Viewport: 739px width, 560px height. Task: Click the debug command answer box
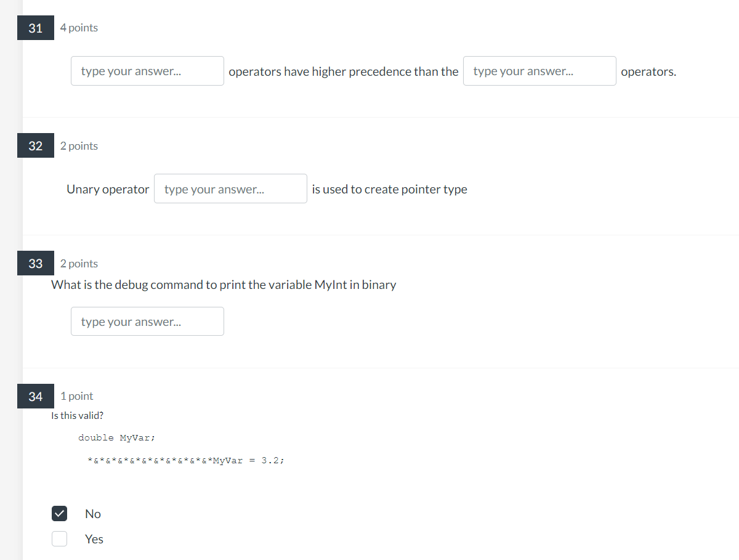point(147,321)
